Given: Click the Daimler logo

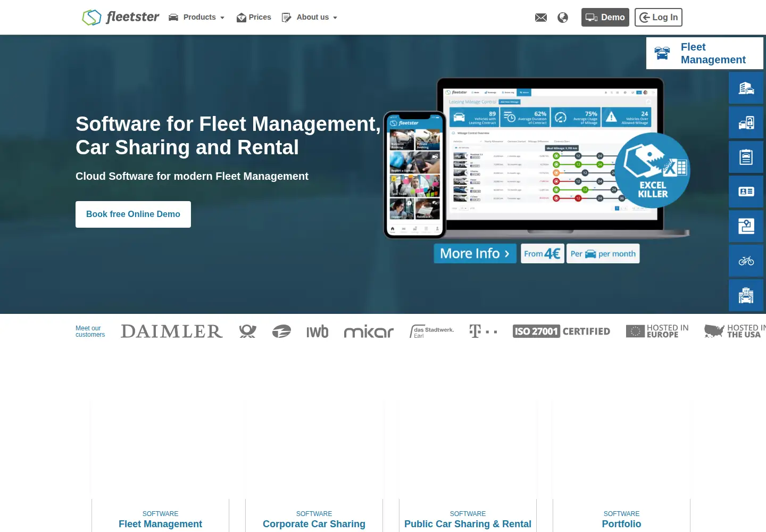Looking at the screenshot, I should 172,331.
